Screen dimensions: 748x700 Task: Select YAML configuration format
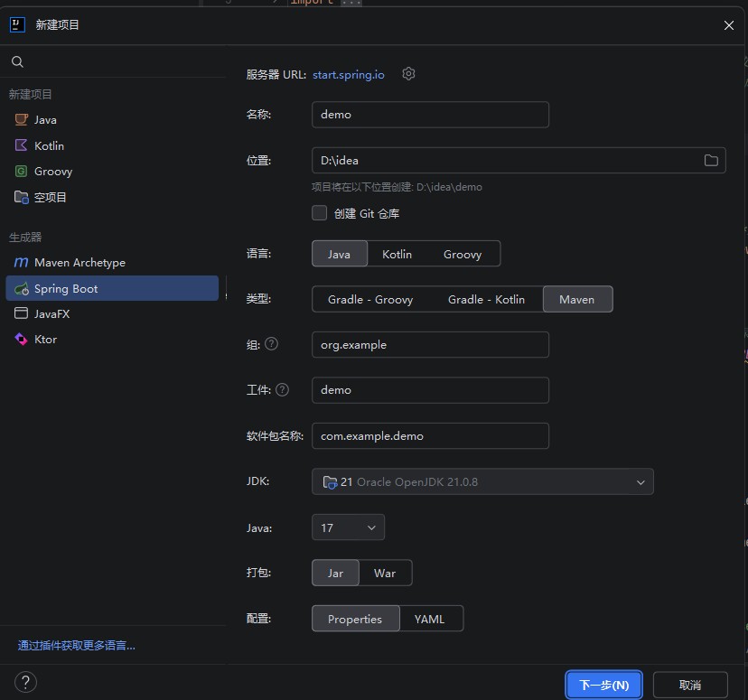[x=430, y=619]
